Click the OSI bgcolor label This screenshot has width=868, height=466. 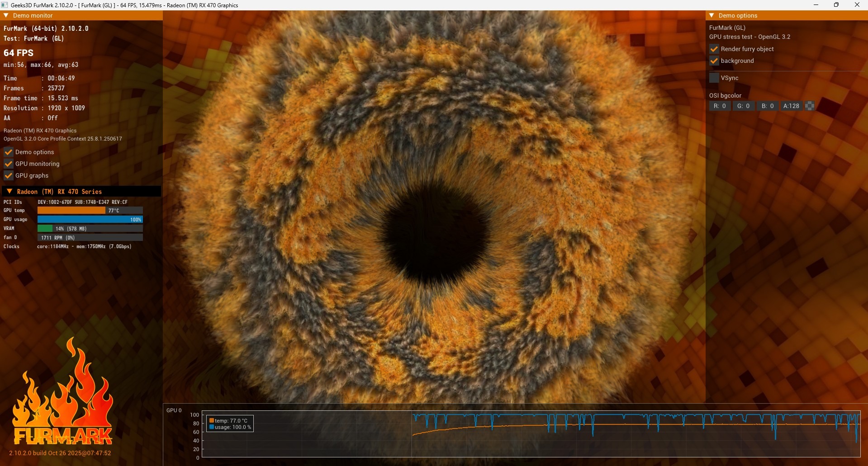pyautogui.click(x=726, y=95)
